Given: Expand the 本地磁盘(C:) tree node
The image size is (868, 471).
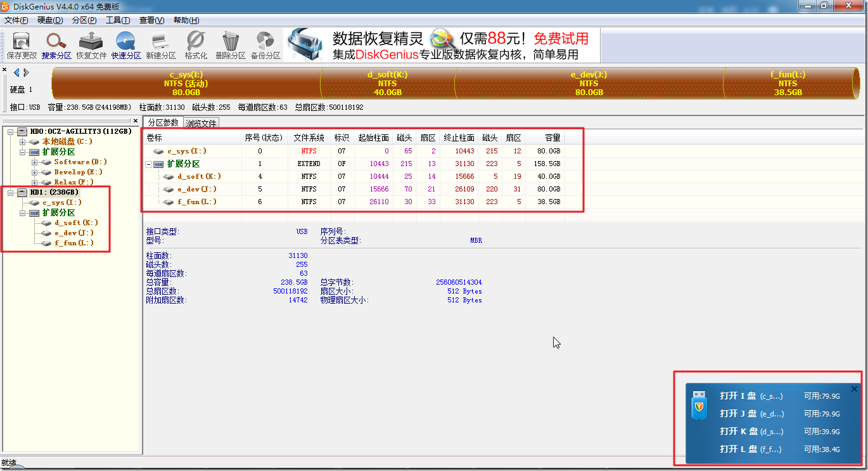Looking at the screenshot, I should [x=23, y=141].
